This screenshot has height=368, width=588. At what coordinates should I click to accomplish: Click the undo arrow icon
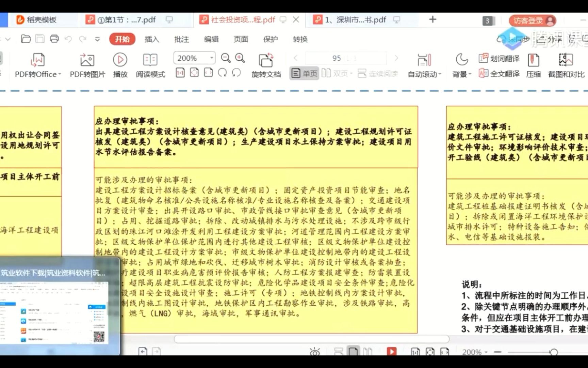click(x=68, y=39)
